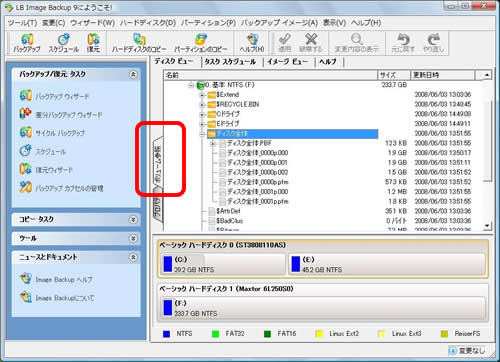Open the バックアップ イメージ(A) menu
Screen dimensions: 500x362
[x=279, y=23]
